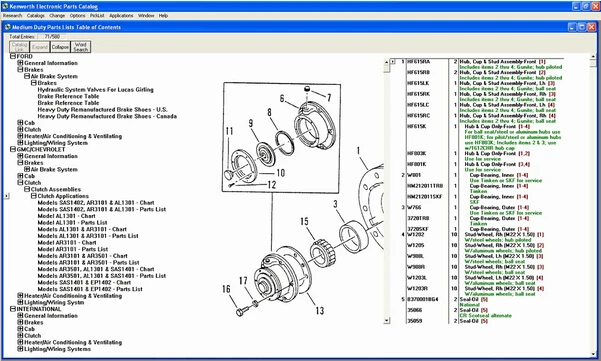Image resolution: width=601 pixels, height=361 pixels.
Task: Expand FORD Cab node
Action: pos(20,123)
